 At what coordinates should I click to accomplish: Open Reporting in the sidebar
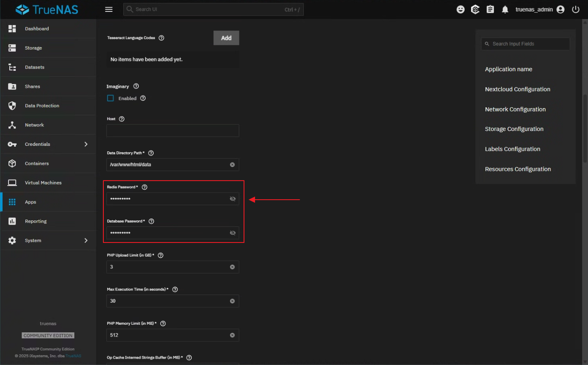[48, 221]
